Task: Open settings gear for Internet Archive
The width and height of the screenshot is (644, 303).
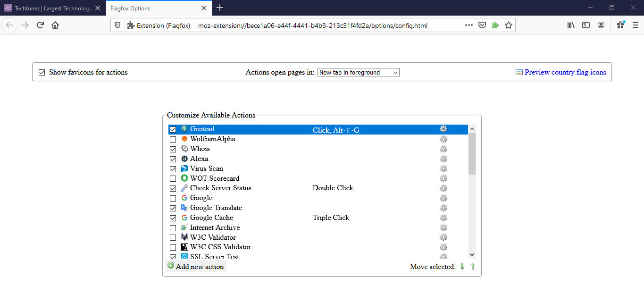Action: (443, 227)
